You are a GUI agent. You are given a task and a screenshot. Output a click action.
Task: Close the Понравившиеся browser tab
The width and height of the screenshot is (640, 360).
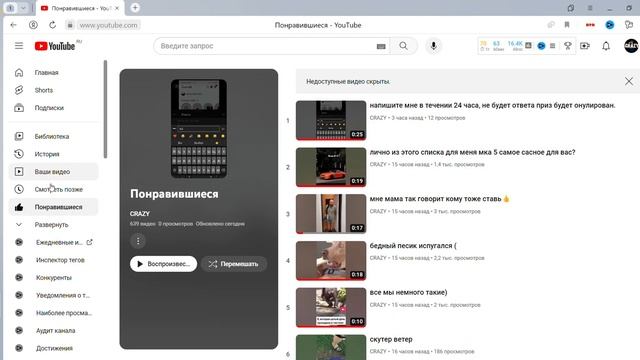click(x=117, y=8)
